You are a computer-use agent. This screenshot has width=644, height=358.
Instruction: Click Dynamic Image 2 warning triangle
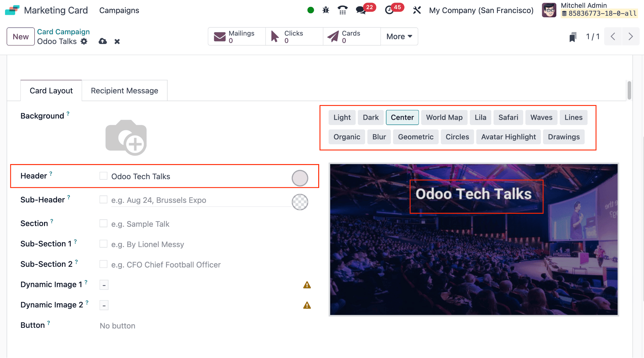pos(307,305)
